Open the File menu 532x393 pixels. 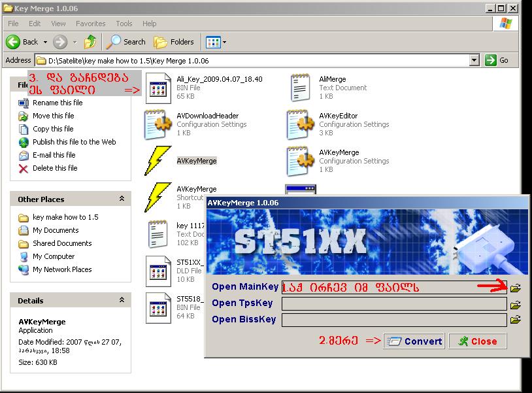pyautogui.click(x=13, y=24)
